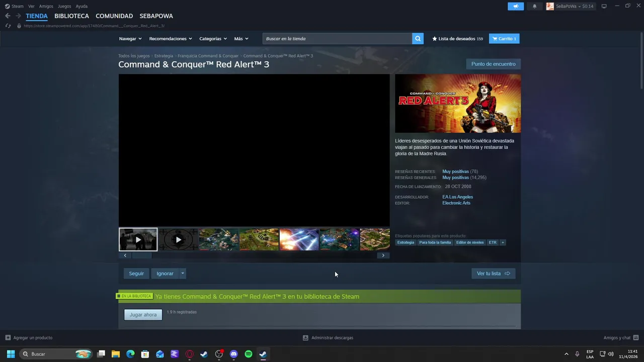Open the Amigos menu
This screenshot has width=644, height=362.
46,6
